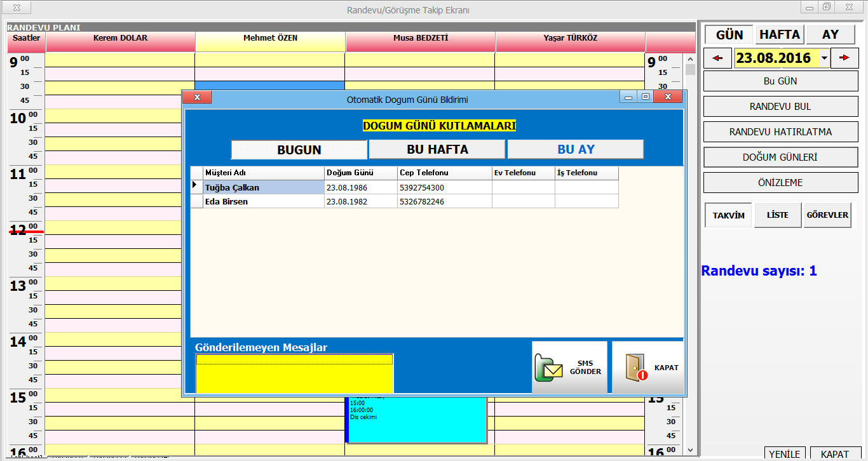Click the Doğum Günü column header
Image resolution: width=868 pixels, height=461 pixels.
(x=360, y=173)
